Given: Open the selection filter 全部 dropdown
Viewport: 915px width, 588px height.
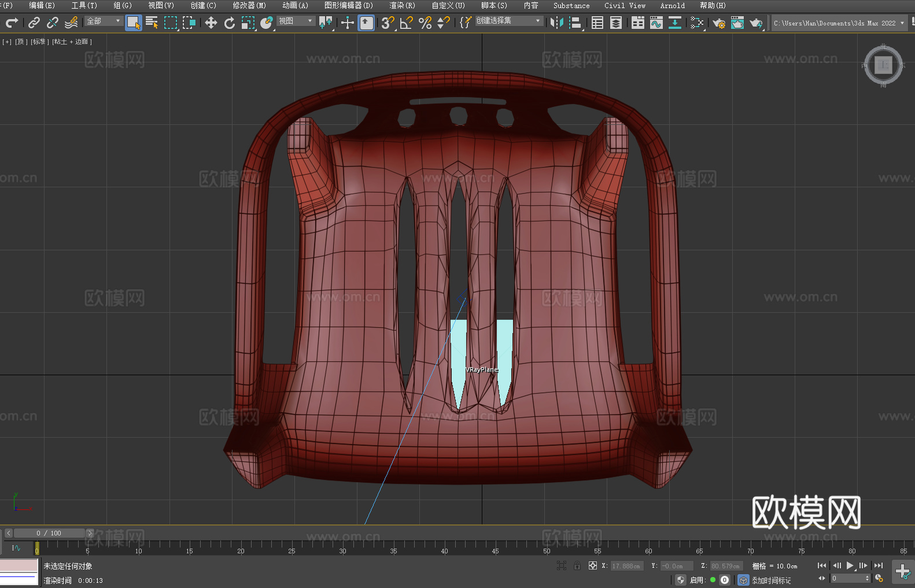Looking at the screenshot, I should tap(104, 21).
